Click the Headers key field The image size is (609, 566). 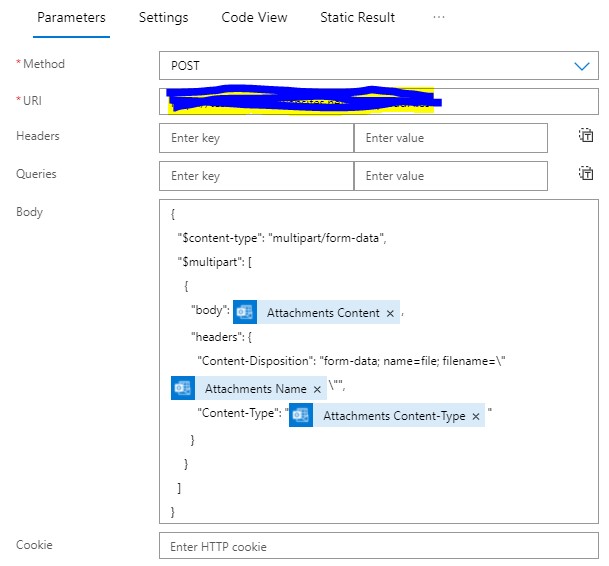256,138
